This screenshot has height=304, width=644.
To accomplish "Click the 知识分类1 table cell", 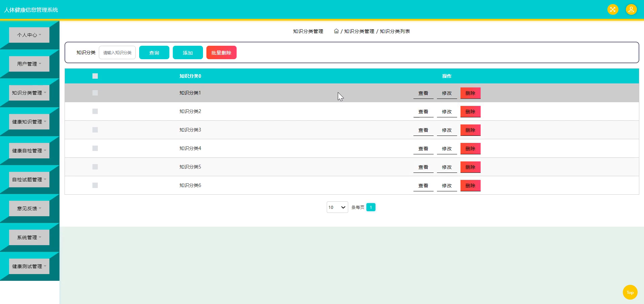I will pyautogui.click(x=190, y=93).
